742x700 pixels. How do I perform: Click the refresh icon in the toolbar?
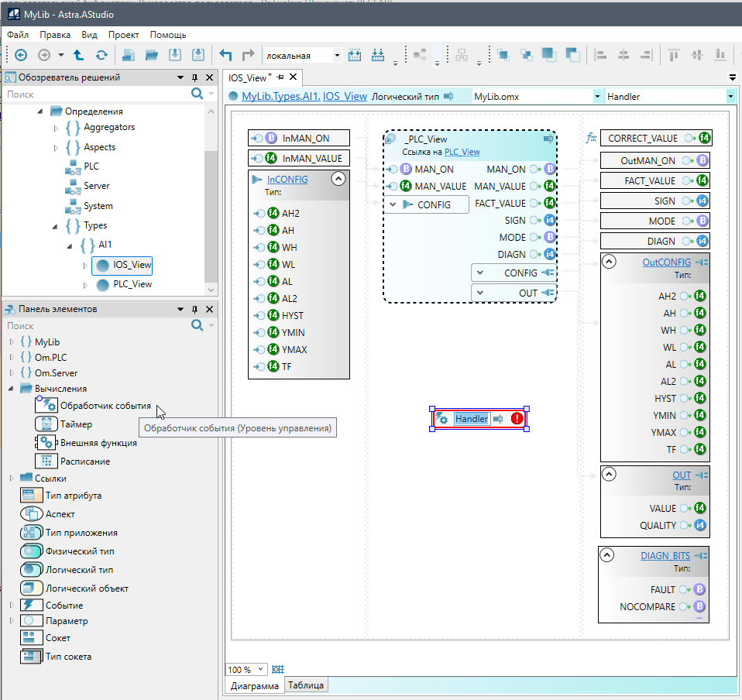101,55
